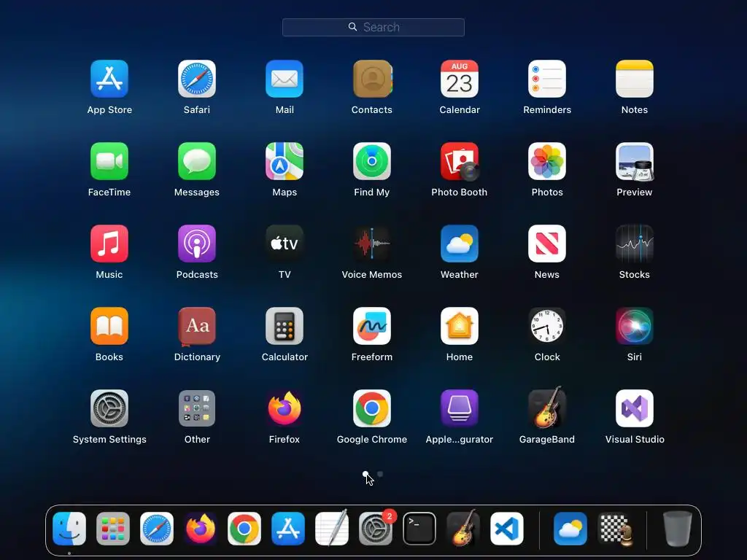Switch to second Launchpad page dot
The width and height of the screenshot is (747, 560).
point(380,474)
